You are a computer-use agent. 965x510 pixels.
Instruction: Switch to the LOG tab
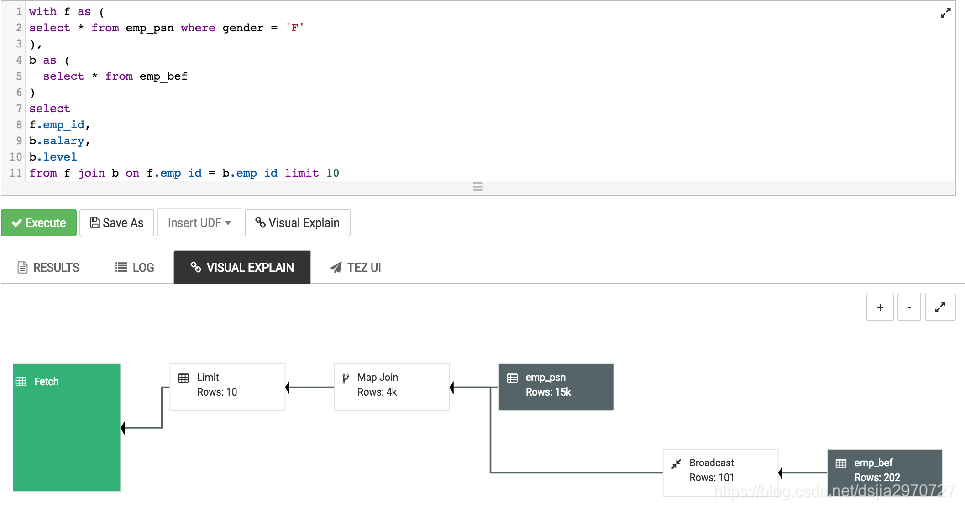pos(134,268)
